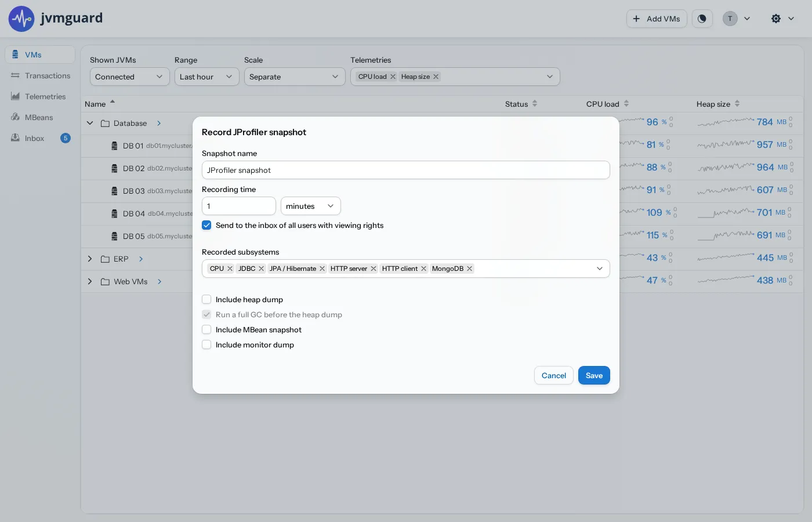This screenshot has width=812, height=522.
Task: Open the Scale Separate dropdown
Action: click(x=295, y=77)
